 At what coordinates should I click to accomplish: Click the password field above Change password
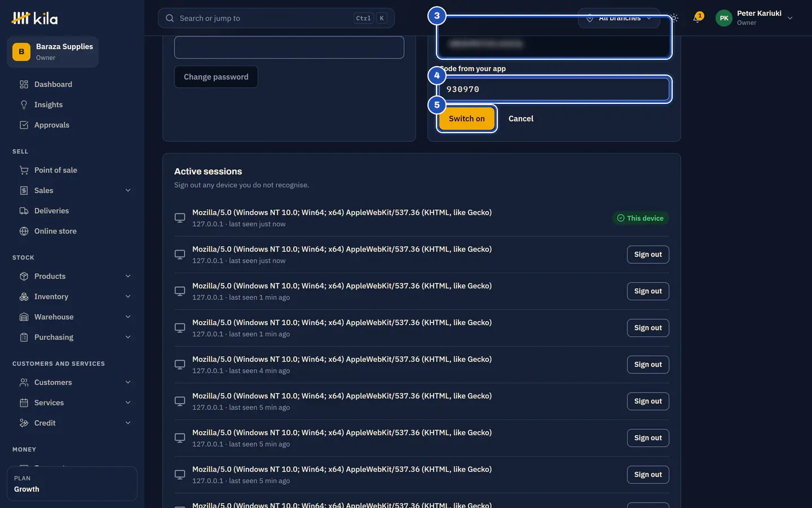[289, 47]
